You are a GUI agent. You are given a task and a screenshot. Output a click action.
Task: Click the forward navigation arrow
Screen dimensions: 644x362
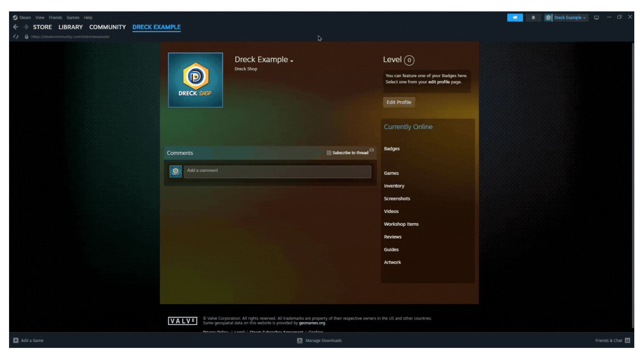[26, 27]
